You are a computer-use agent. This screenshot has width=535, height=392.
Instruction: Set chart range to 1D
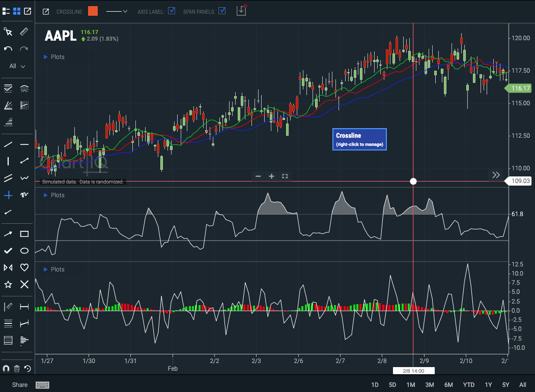click(x=375, y=385)
